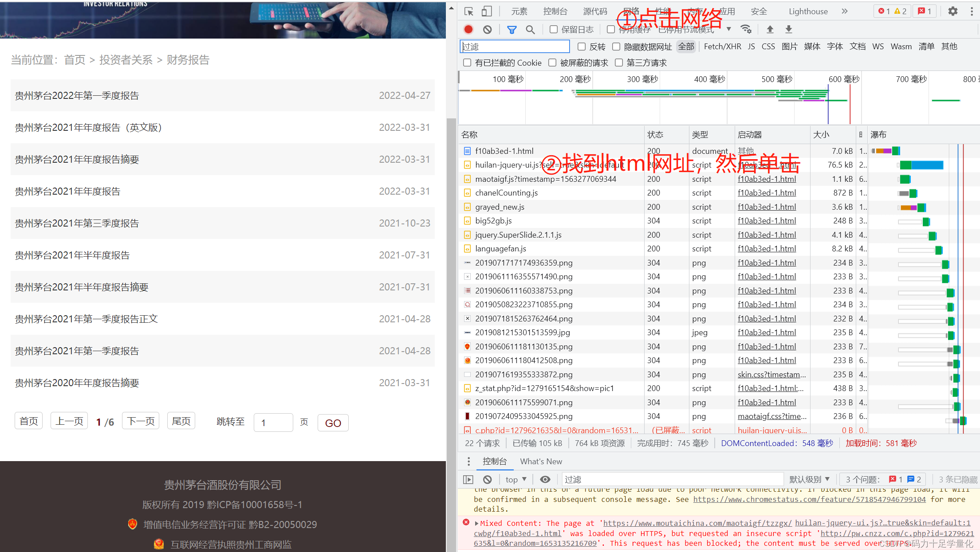Viewport: 980px width, 552px height.
Task: Enable the 保留日志 checkbox
Action: (554, 30)
